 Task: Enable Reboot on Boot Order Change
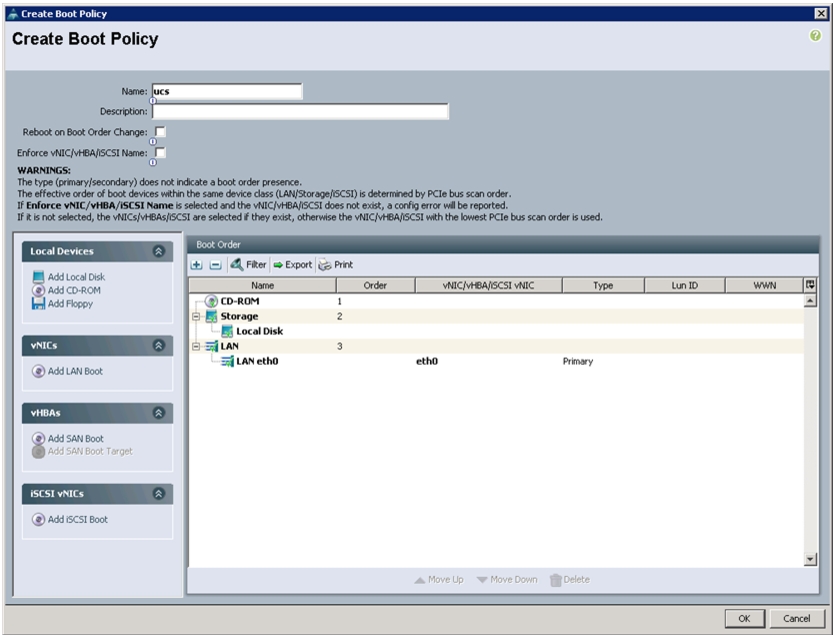coord(160,131)
